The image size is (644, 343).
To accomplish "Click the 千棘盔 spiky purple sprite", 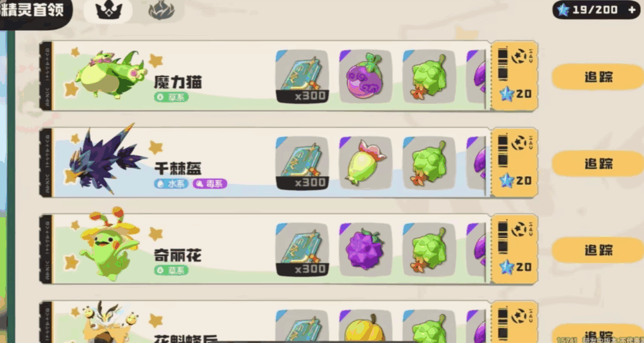I will coord(107,158).
